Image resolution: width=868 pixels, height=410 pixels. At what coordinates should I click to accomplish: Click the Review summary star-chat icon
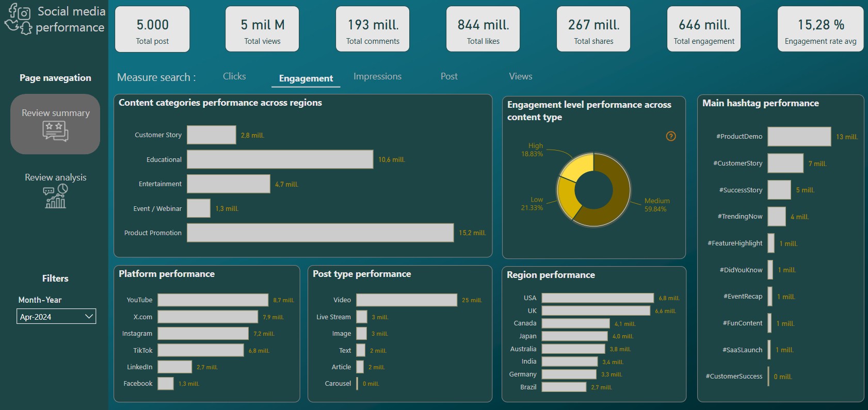pos(55,131)
